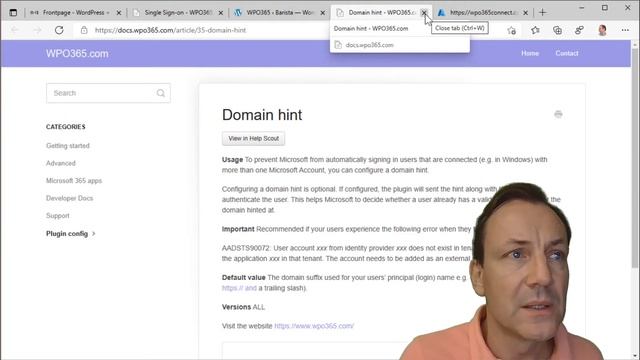Open the Microsoft 365 apps category
The image size is (640, 360).
click(74, 181)
